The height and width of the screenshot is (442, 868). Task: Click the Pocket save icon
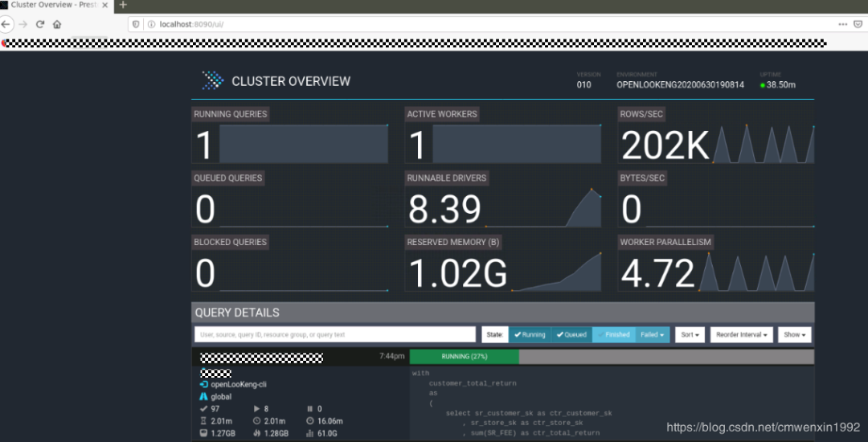(858, 24)
